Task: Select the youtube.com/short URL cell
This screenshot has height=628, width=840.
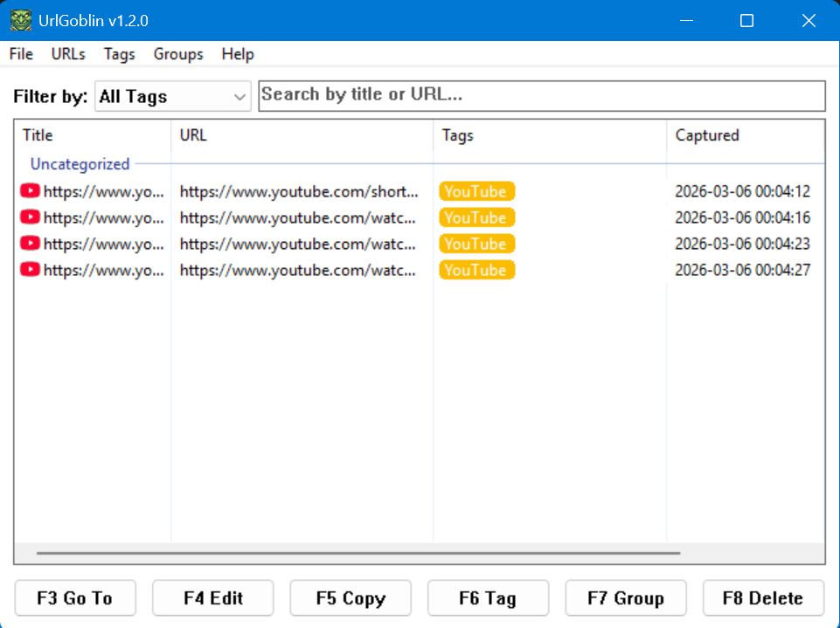Action: click(299, 191)
